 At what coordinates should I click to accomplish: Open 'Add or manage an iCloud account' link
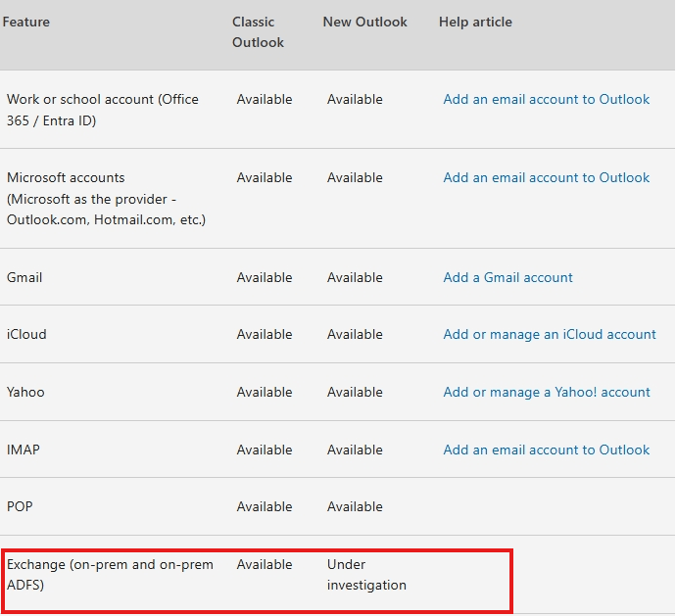[550, 335]
